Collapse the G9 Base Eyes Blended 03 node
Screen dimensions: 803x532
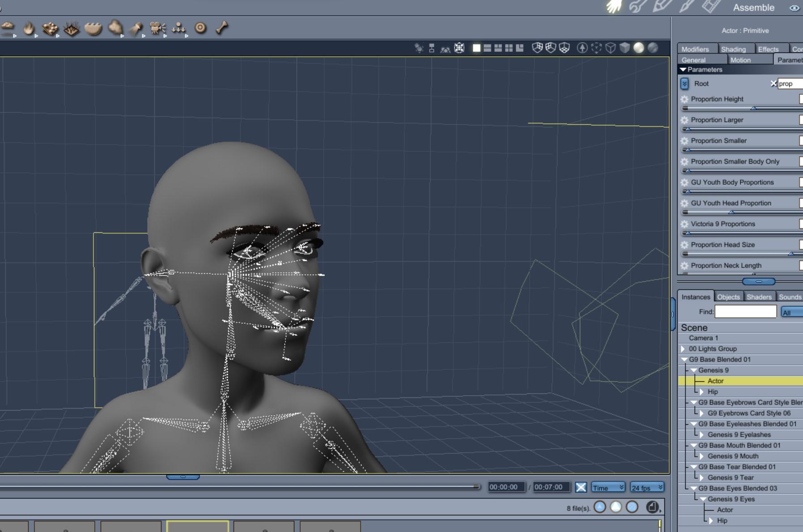(x=694, y=489)
